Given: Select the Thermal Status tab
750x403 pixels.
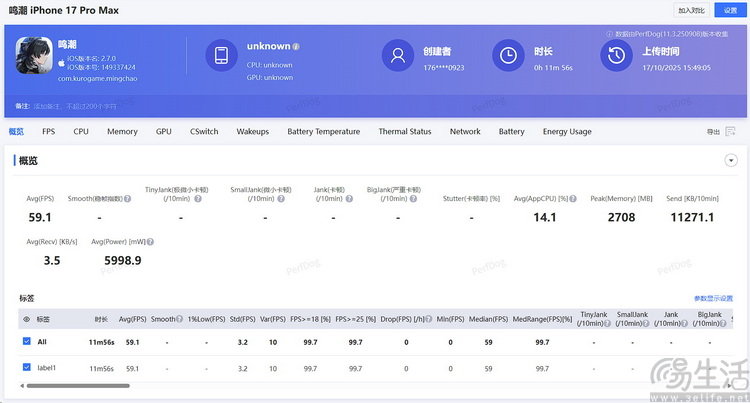Looking at the screenshot, I should pyautogui.click(x=404, y=131).
